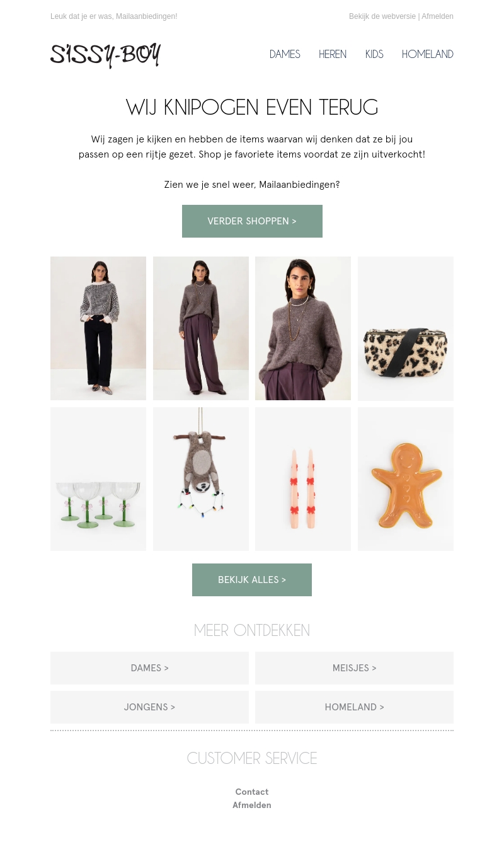Open the hanging sloth ornament product
Viewport: 504px width, 849px height.
pyautogui.click(x=201, y=479)
